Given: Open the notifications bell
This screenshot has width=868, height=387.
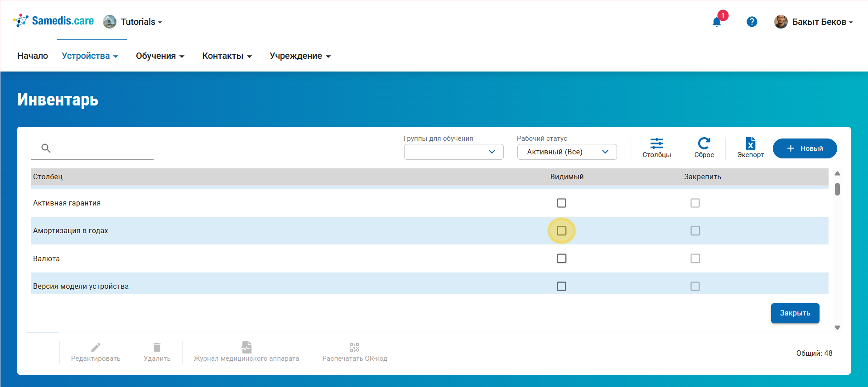Looking at the screenshot, I should [716, 22].
